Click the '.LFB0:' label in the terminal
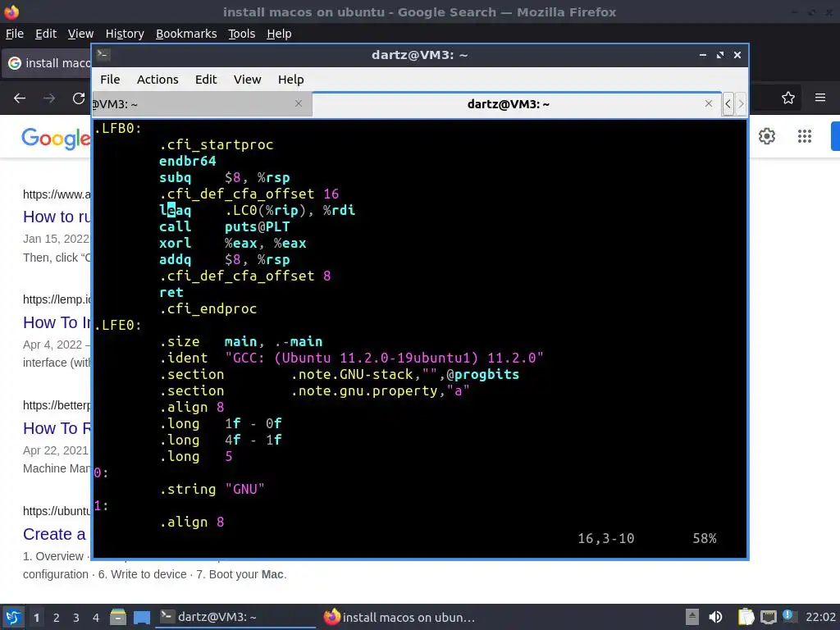 (117, 128)
